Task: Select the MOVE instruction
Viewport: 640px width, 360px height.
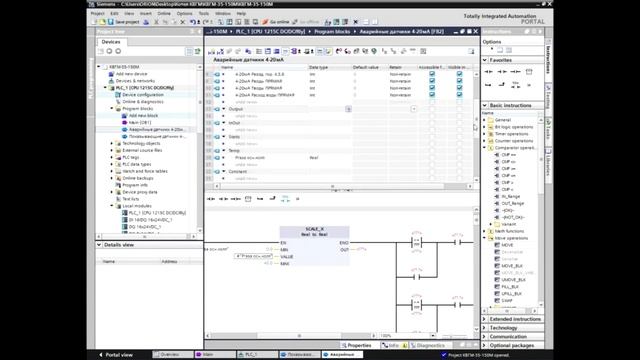Action: (507, 245)
